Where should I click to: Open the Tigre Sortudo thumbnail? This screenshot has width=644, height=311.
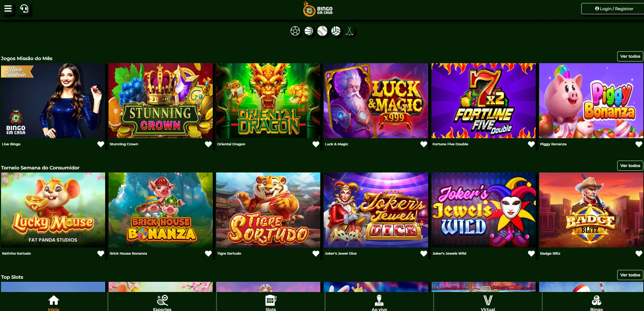[x=268, y=210]
